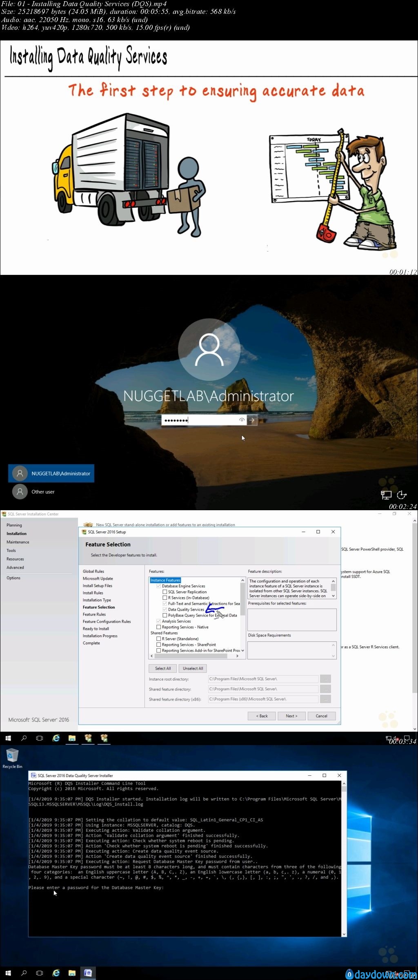Image resolution: width=418 pixels, height=980 pixels.
Task: Browse for the Shared feature directory (x86)
Action: pyautogui.click(x=325, y=699)
